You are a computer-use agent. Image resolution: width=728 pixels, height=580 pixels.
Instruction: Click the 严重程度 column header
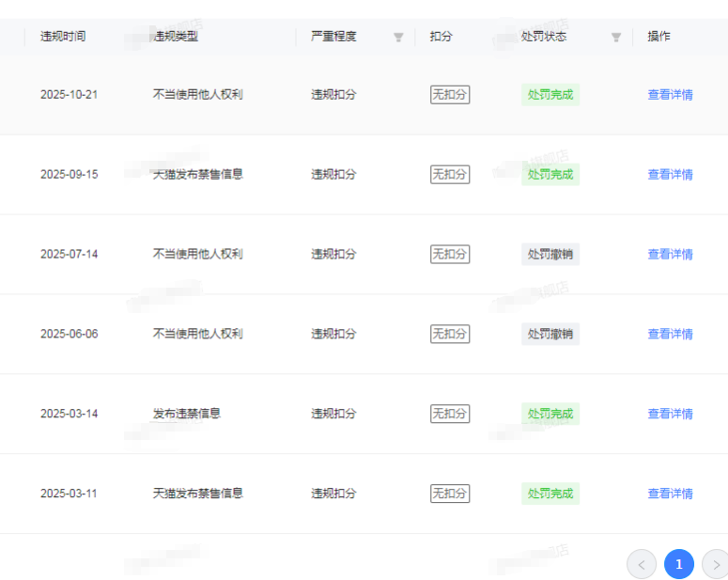click(333, 37)
